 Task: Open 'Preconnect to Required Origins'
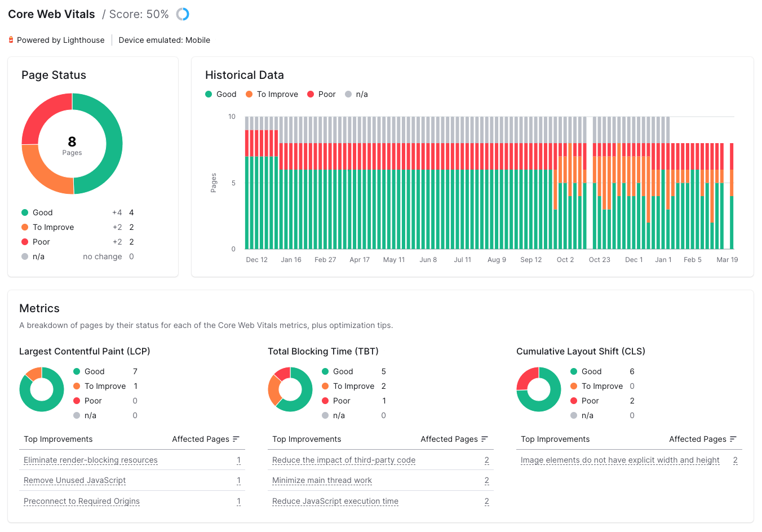(x=81, y=501)
